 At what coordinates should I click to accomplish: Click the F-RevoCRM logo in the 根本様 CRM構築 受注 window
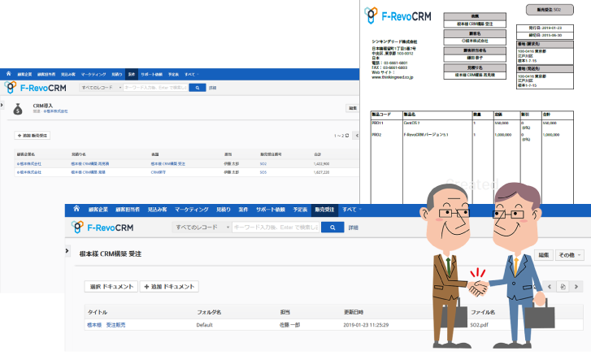(x=102, y=227)
